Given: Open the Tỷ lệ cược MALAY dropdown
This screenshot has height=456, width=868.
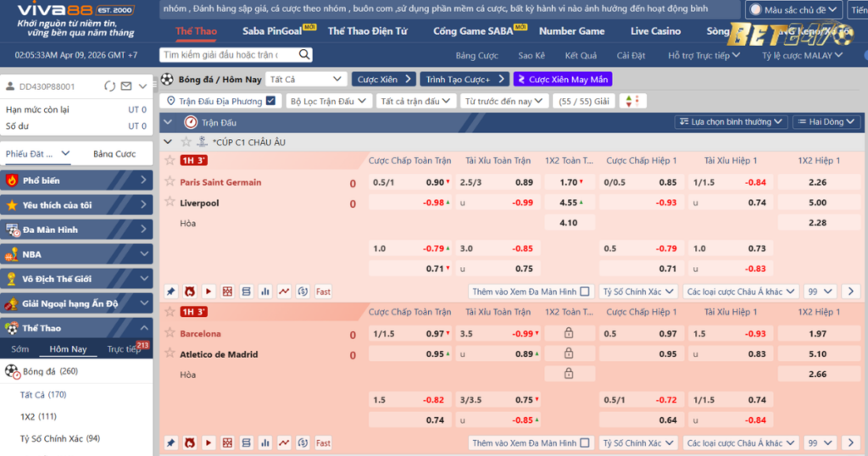Looking at the screenshot, I should pyautogui.click(x=801, y=56).
